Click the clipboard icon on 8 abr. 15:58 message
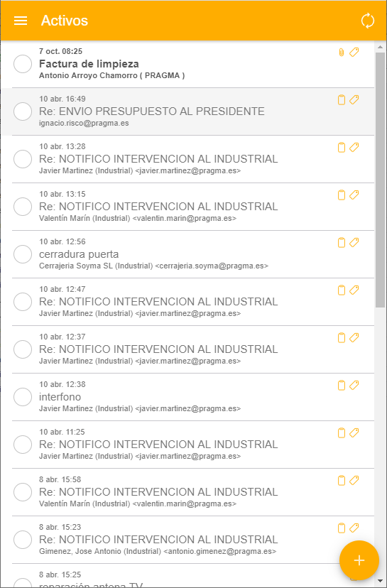This screenshot has width=387, height=588. click(342, 480)
